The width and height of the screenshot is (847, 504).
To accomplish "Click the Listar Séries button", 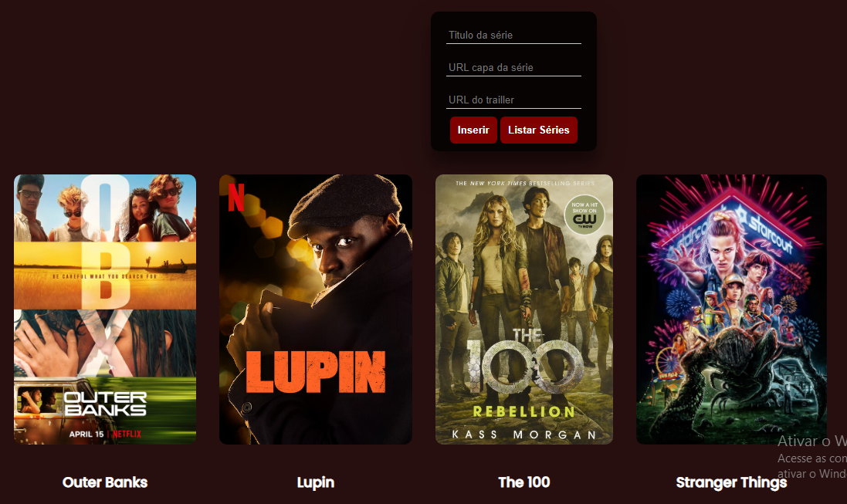I will pyautogui.click(x=539, y=130).
